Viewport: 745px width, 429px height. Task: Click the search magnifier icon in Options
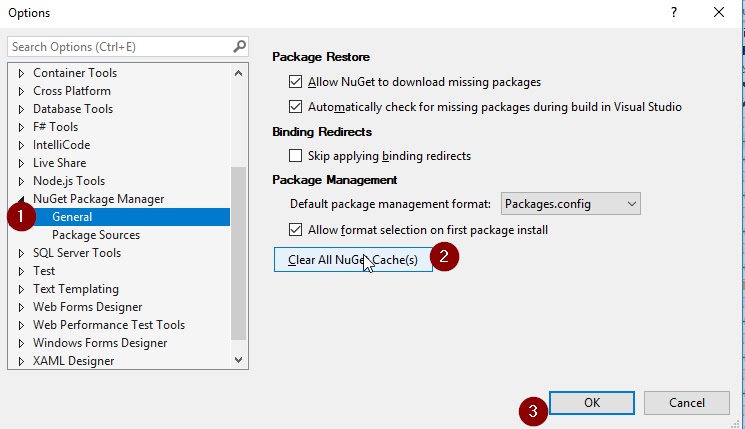[239, 47]
